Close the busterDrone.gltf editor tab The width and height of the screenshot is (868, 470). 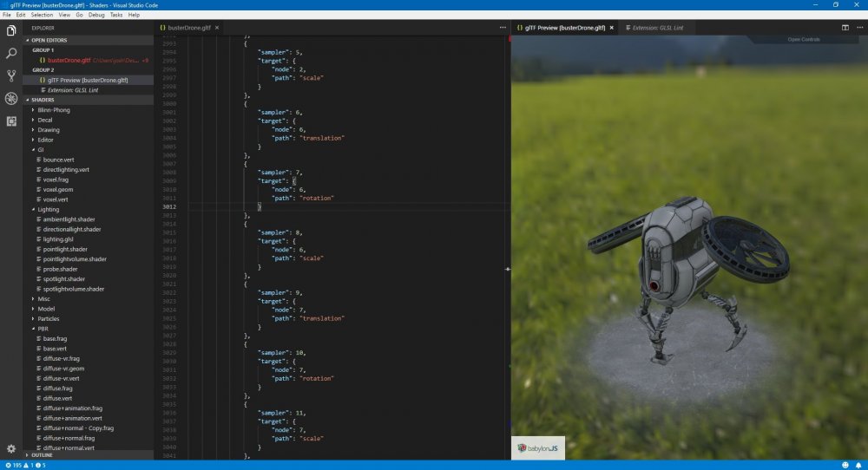219,28
